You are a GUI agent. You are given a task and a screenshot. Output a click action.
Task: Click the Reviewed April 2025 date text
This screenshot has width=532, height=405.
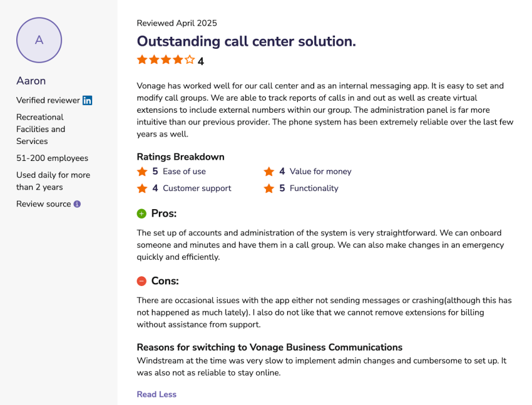176,23
